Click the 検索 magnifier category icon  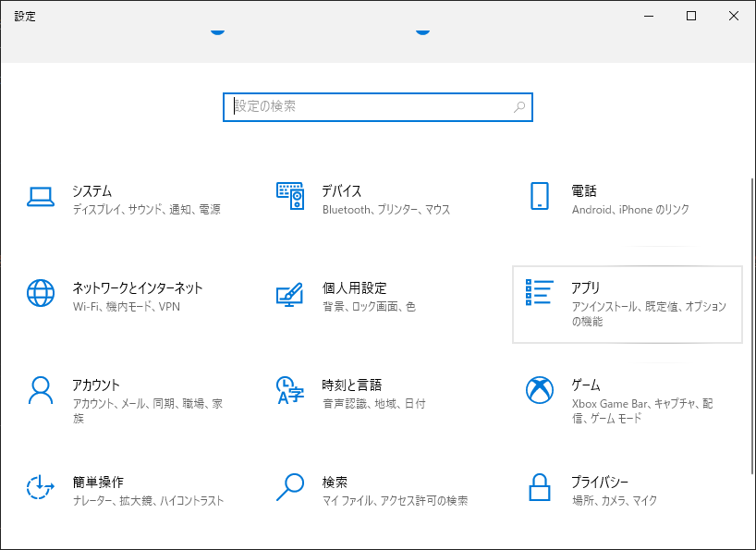click(290, 487)
